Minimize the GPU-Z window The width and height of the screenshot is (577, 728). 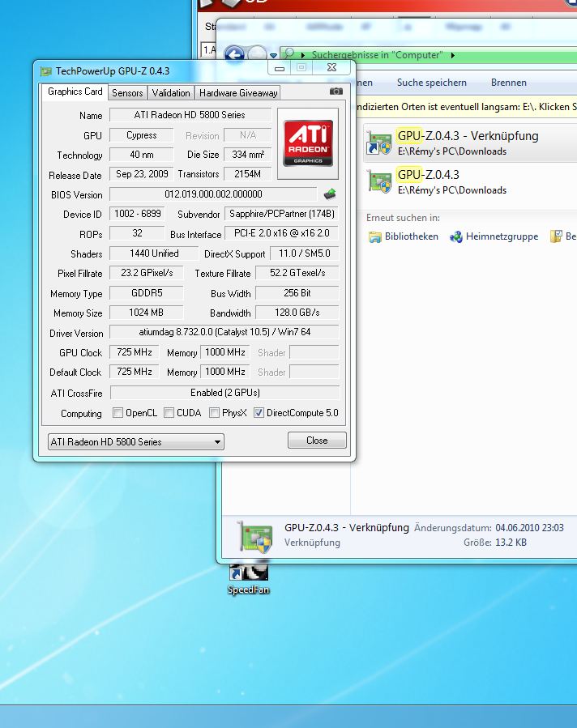pos(280,68)
